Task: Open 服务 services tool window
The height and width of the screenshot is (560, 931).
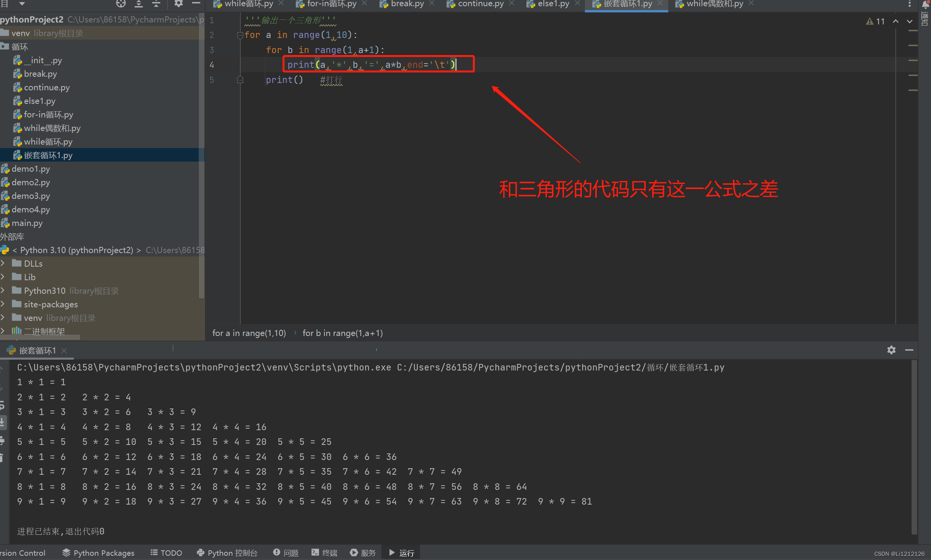Action: pos(363,553)
